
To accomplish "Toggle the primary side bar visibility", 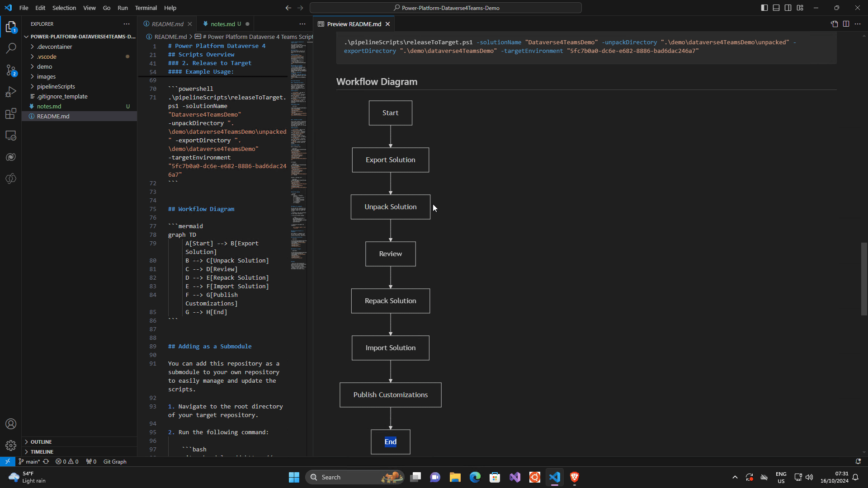I will click(x=764, y=8).
